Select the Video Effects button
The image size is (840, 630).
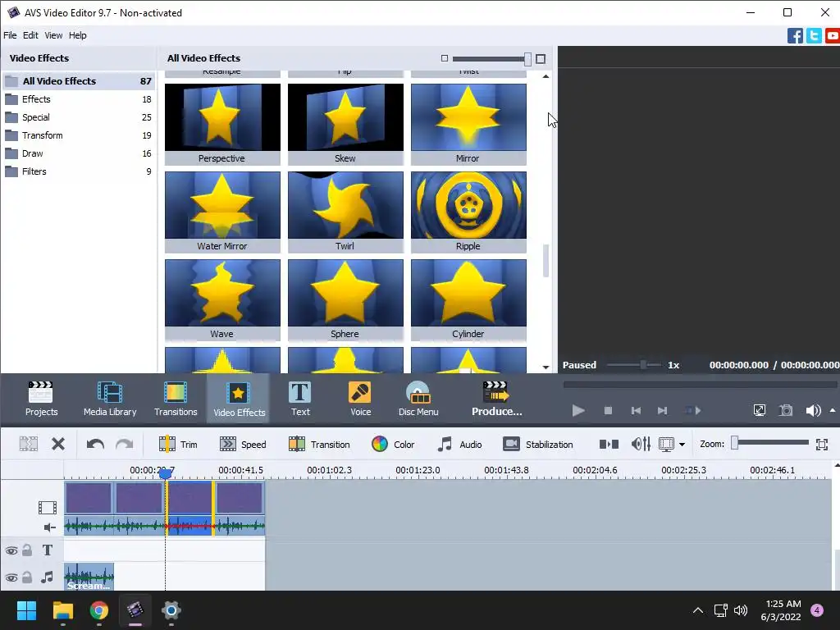pos(239,399)
